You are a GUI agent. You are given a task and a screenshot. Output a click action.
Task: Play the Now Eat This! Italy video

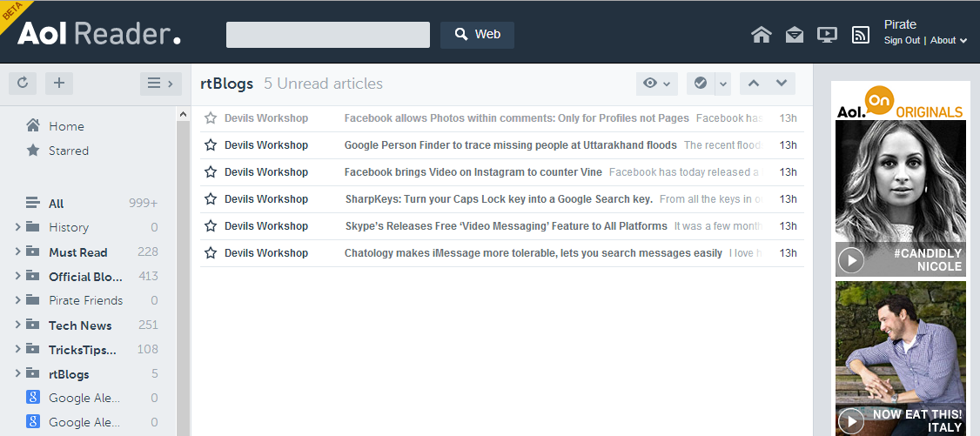[x=850, y=420]
